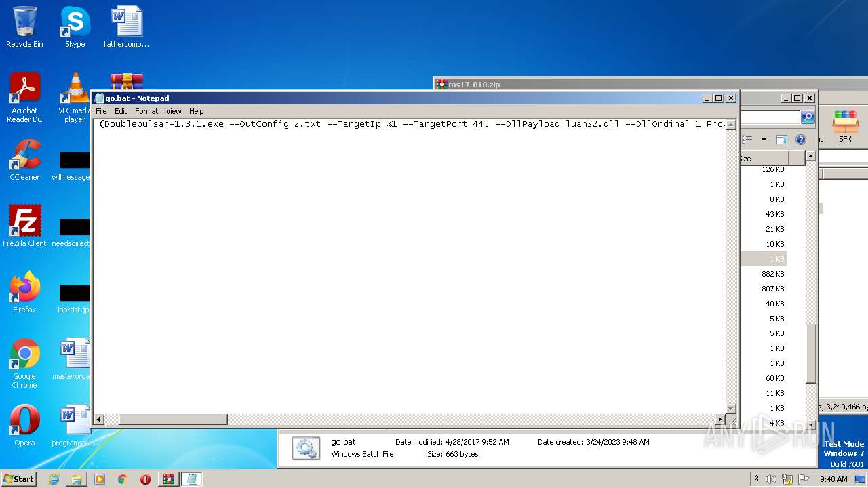Open the masterorga Word document icon
The width and height of the screenshot is (868, 488).
[72, 359]
